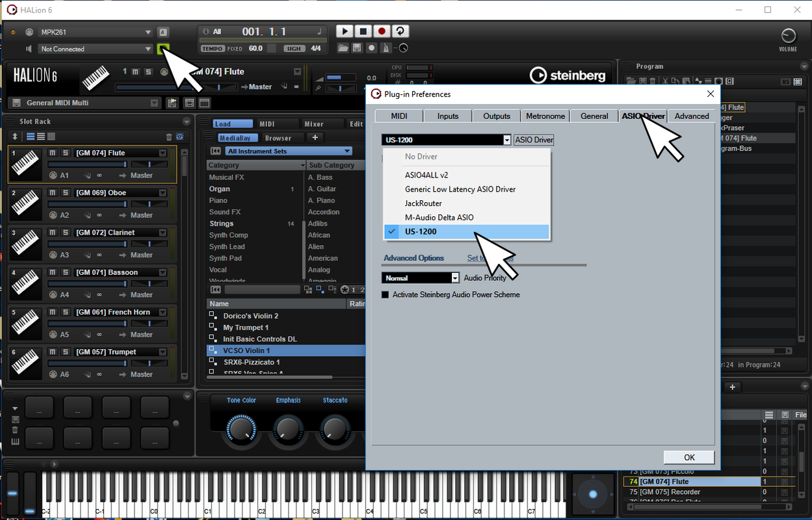Image resolution: width=812 pixels, height=520 pixels.
Task: Solo slot 3 Clarinet in Slot Rack
Action: (x=66, y=232)
